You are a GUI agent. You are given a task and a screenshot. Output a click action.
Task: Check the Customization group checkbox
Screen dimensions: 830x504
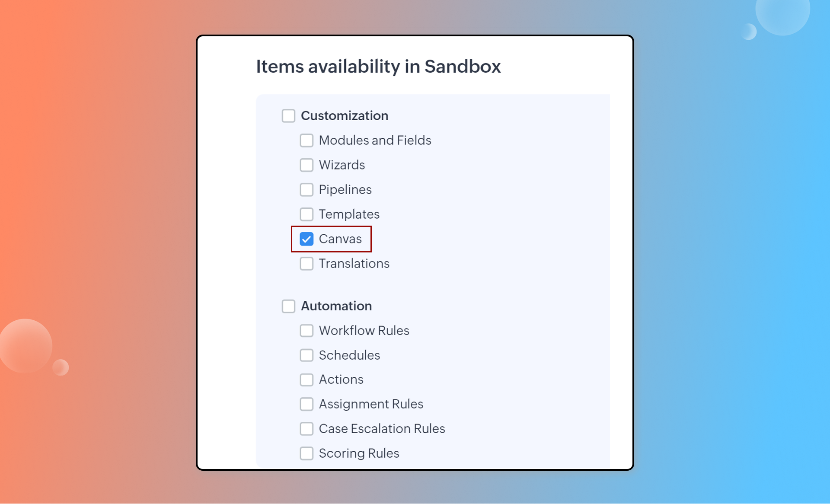[x=288, y=116]
